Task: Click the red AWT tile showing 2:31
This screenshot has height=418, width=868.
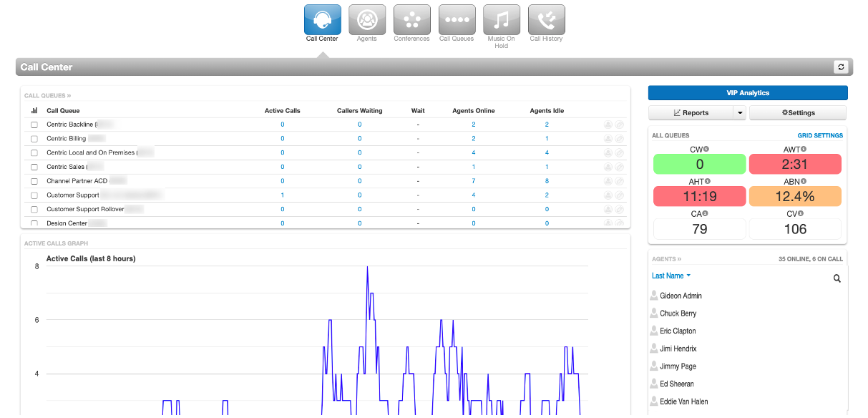Action: click(x=795, y=164)
